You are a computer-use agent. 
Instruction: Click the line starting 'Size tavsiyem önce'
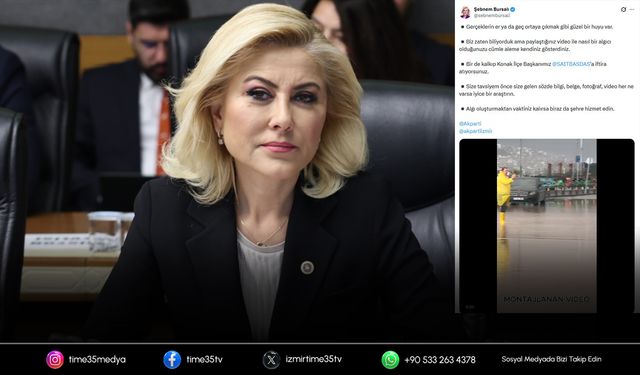point(550,87)
